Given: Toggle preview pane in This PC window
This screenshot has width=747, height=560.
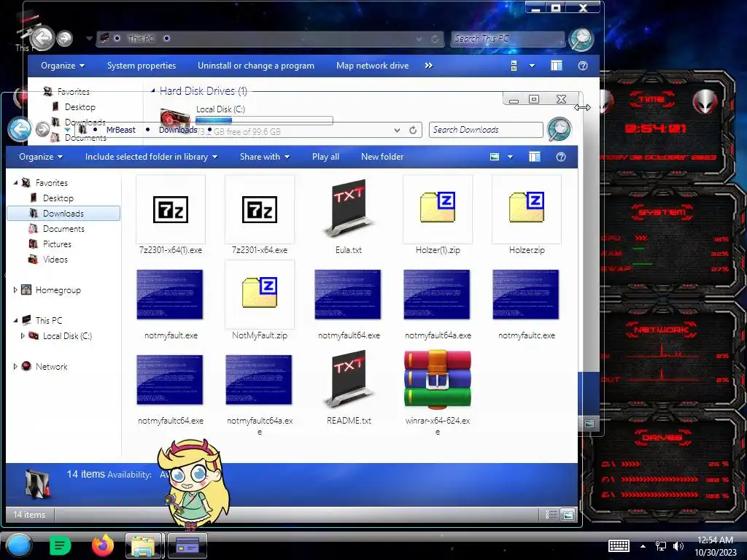Looking at the screenshot, I should click(557, 66).
